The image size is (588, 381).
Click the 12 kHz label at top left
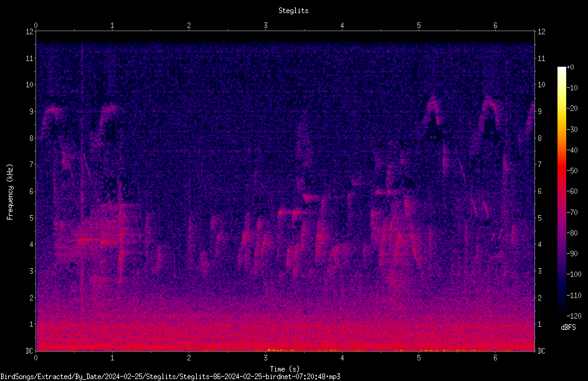click(30, 32)
